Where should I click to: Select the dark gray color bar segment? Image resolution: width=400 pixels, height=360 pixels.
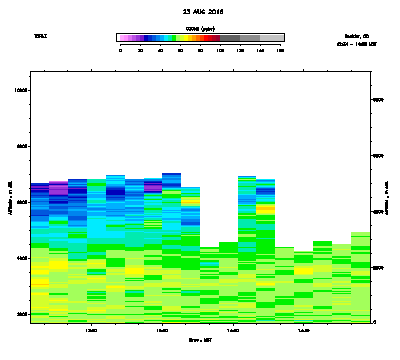[x=230, y=38]
